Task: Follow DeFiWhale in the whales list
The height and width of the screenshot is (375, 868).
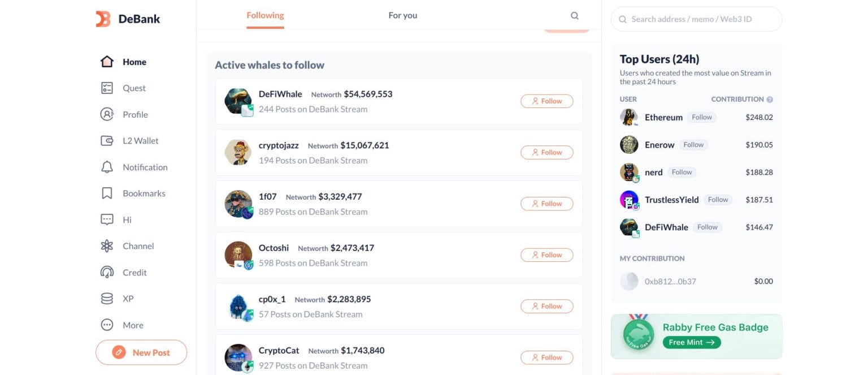Action: click(x=546, y=101)
